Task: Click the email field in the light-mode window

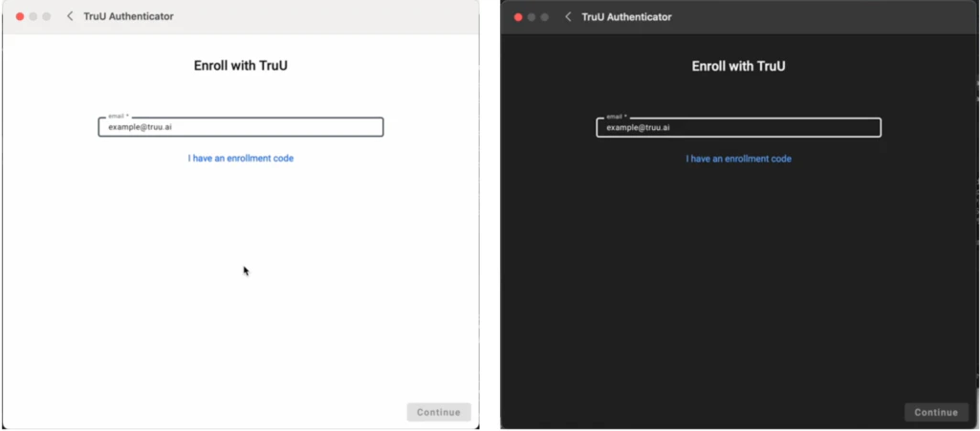Action: [x=241, y=127]
